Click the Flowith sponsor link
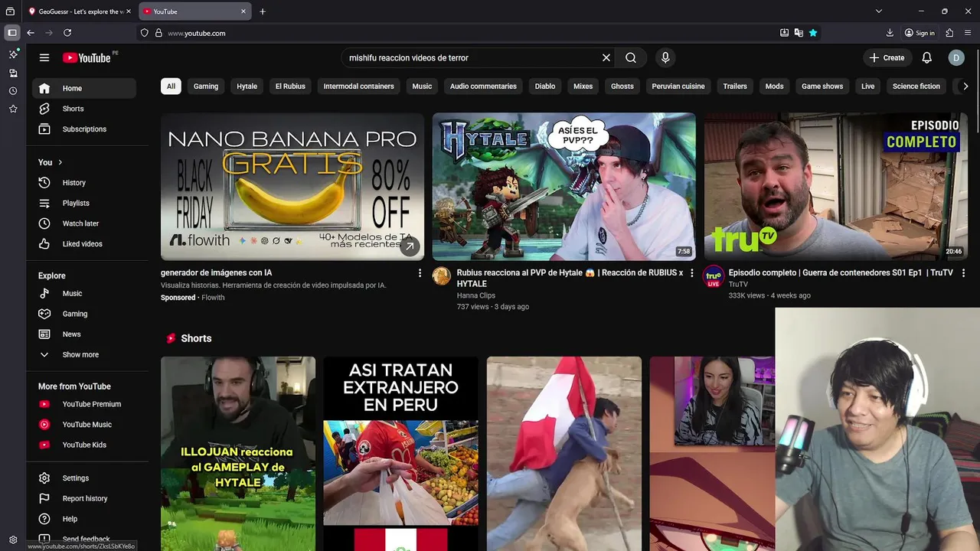Viewport: 980px width, 551px height. point(213,298)
